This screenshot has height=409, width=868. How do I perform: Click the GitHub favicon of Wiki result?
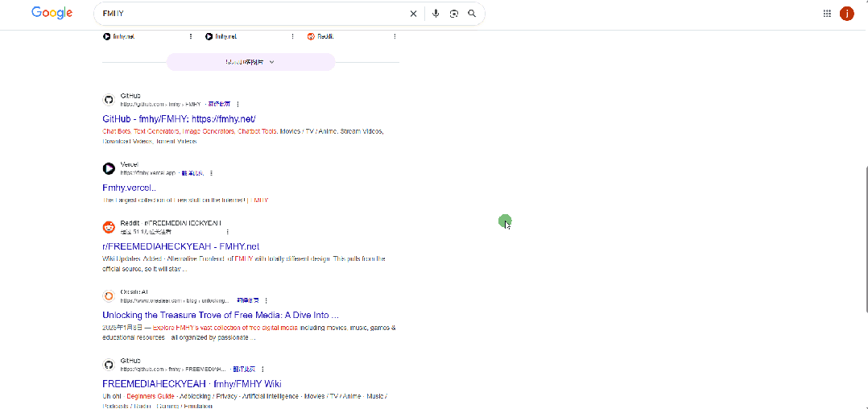(109, 365)
